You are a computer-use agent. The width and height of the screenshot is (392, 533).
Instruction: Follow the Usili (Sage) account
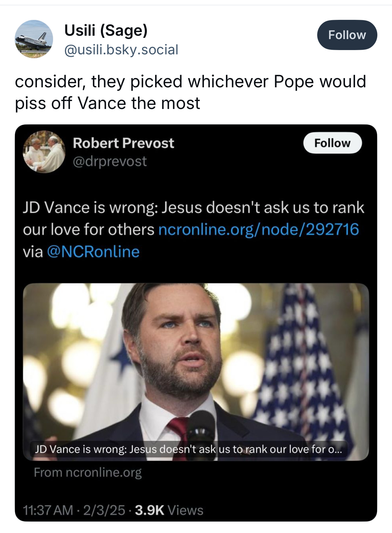(x=347, y=35)
